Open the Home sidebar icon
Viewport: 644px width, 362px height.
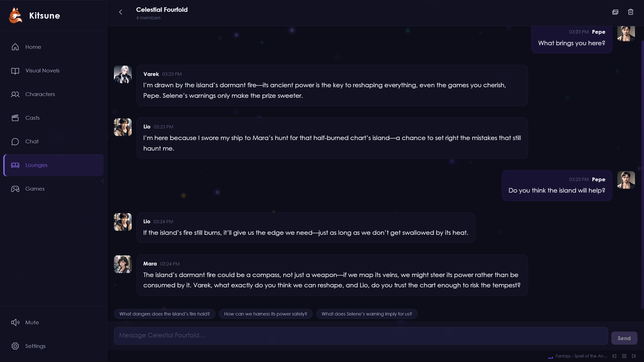coord(15,47)
